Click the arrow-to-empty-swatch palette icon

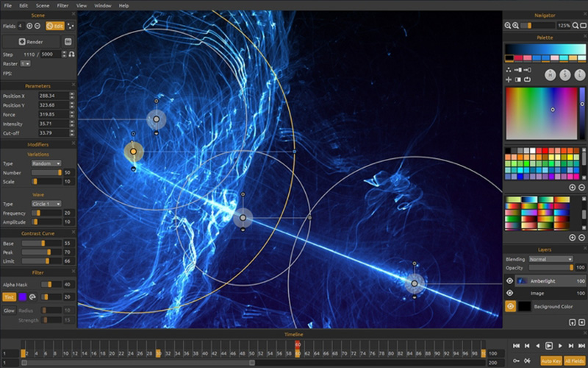(527, 69)
